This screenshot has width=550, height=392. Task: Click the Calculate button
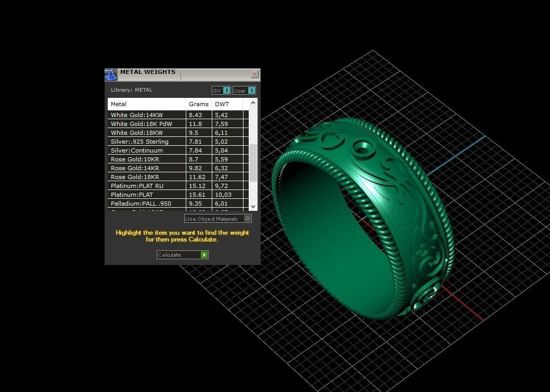tap(183, 255)
